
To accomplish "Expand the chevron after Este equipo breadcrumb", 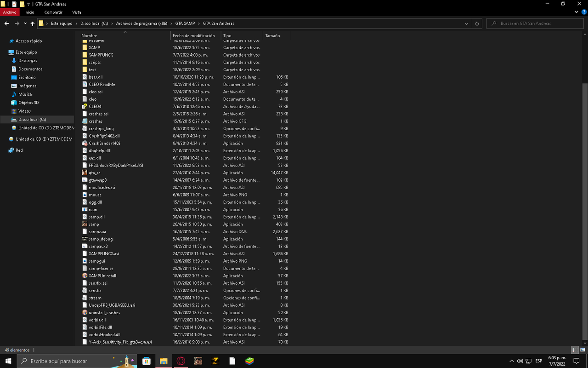I will click(77, 23).
